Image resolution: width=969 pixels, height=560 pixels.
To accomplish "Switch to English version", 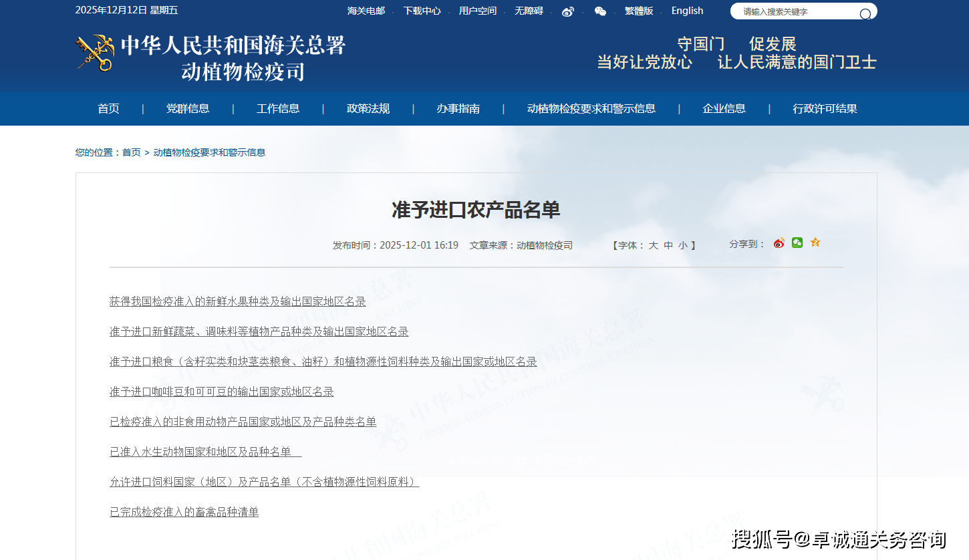I will 687,11.
